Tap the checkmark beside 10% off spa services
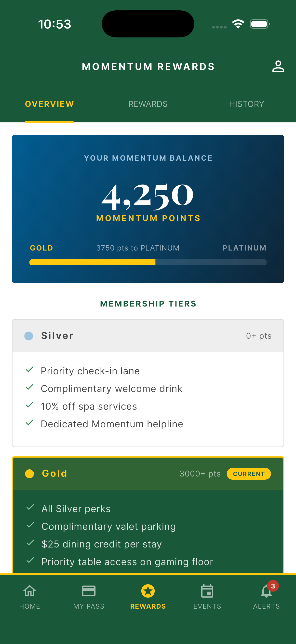 [x=29, y=406]
